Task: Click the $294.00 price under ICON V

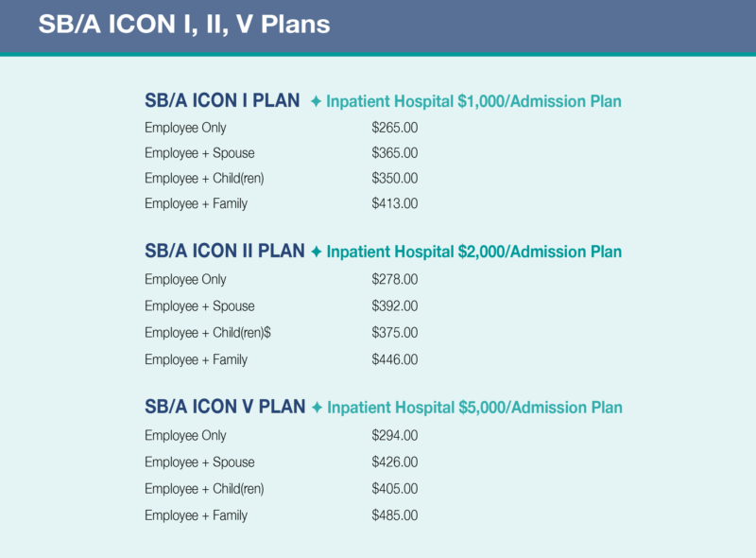Action: click(x=395, y=436)
